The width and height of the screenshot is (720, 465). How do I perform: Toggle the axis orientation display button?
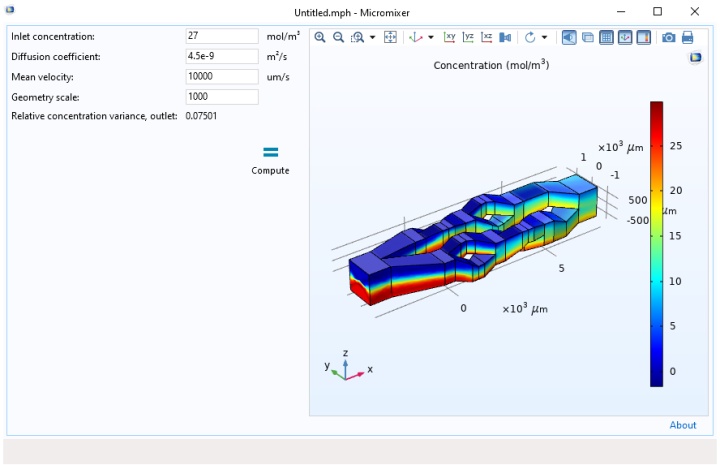click(625, 37)
